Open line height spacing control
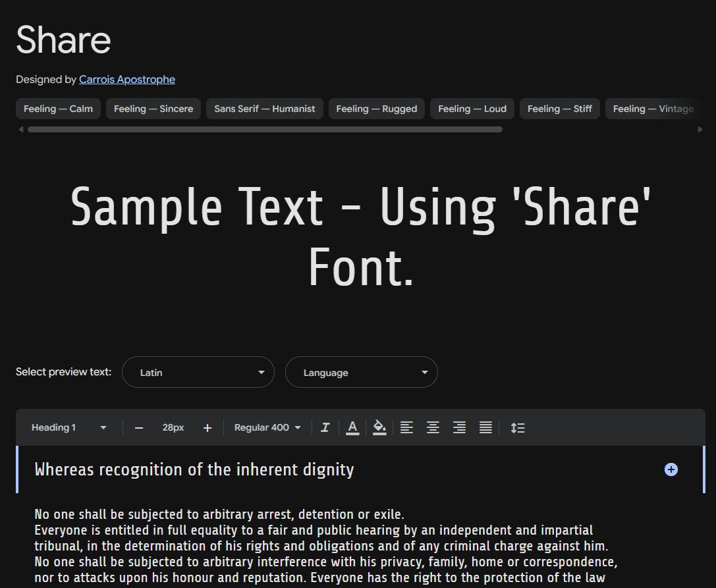Screen dimensions: 716x588 [517, 427]
